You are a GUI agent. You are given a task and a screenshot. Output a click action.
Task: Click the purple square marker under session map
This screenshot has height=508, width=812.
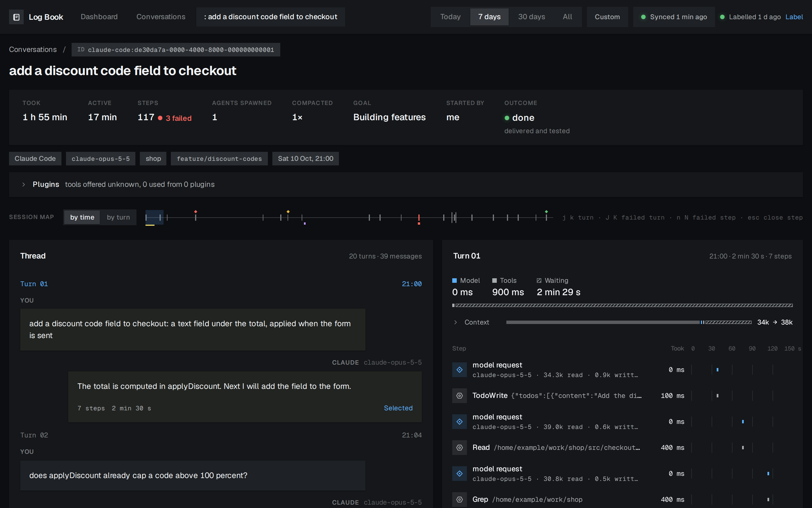[305, 224]
